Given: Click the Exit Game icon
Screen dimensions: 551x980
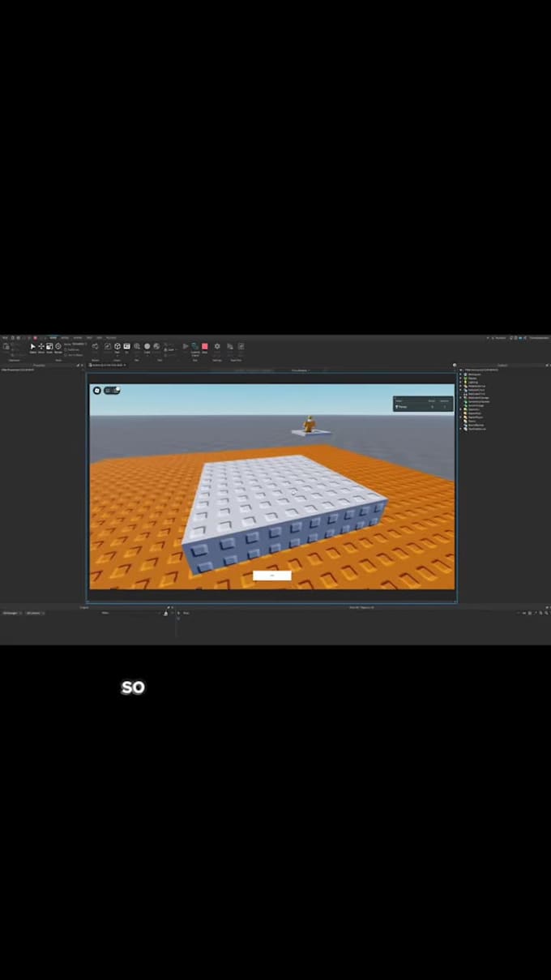Looking at the screenshot, I should coord(241,347).
